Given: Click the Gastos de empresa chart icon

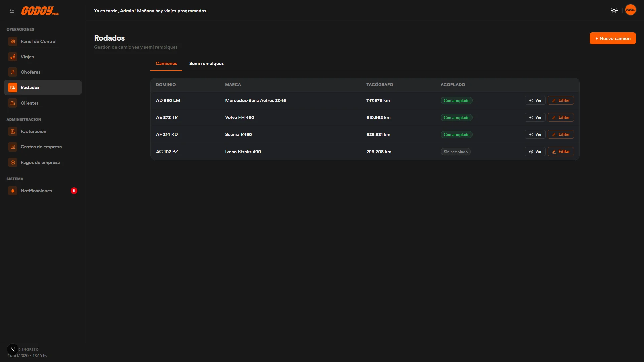Looking at the screenshot, I should [x=13, y=147].
